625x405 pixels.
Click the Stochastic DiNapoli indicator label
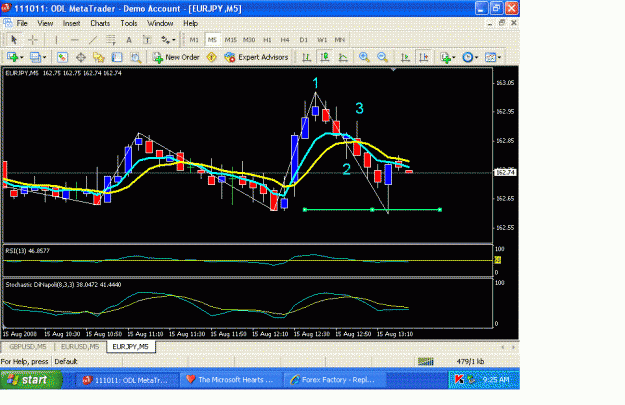[x=63, y=285]
